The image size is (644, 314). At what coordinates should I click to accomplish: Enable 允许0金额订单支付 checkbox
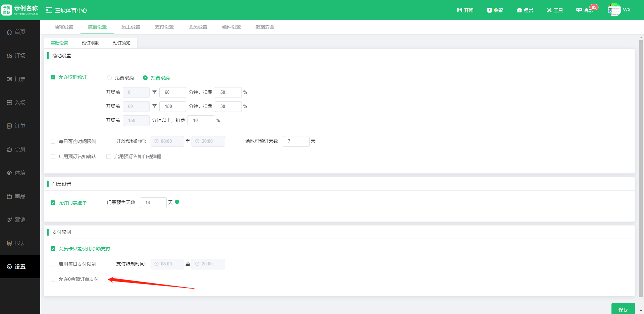[x=53, y=279]
